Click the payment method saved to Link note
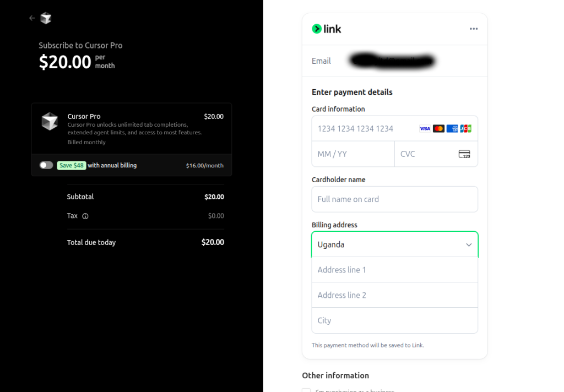 coord(367,345)
